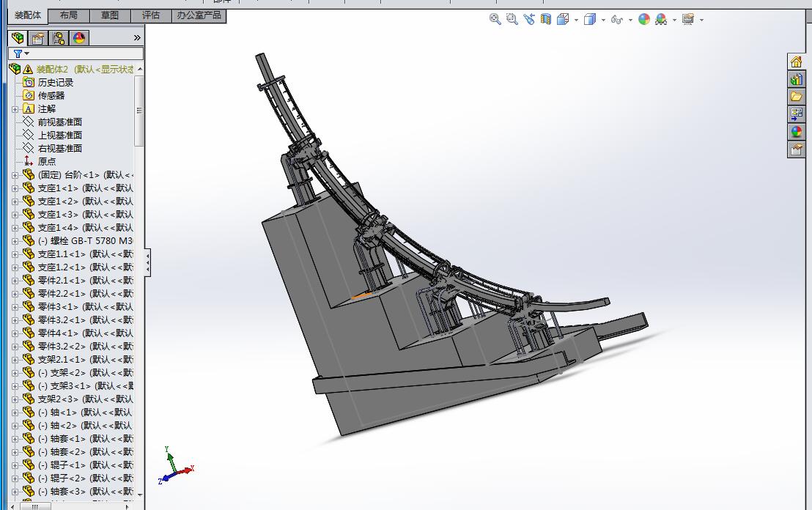Select the 零件4<1> part
The width and height of the screenshot is (812, 510).
85,333
